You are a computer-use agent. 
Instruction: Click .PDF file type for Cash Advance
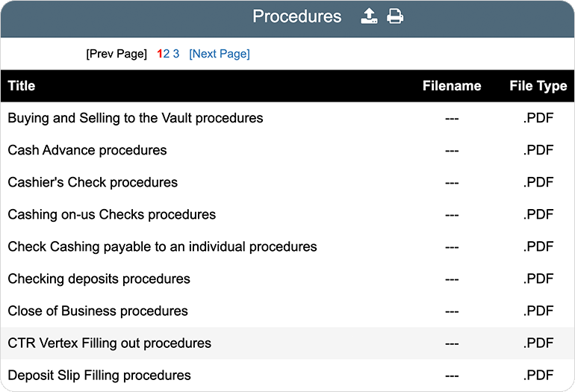538,150
